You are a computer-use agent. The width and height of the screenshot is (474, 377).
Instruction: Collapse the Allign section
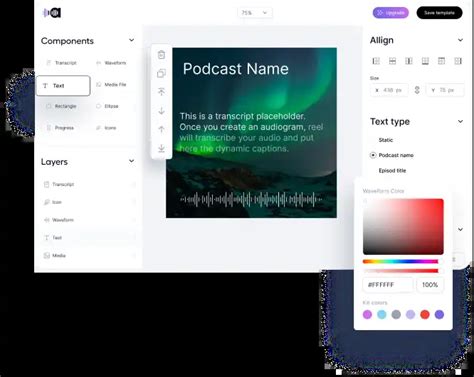coord(460,40)
